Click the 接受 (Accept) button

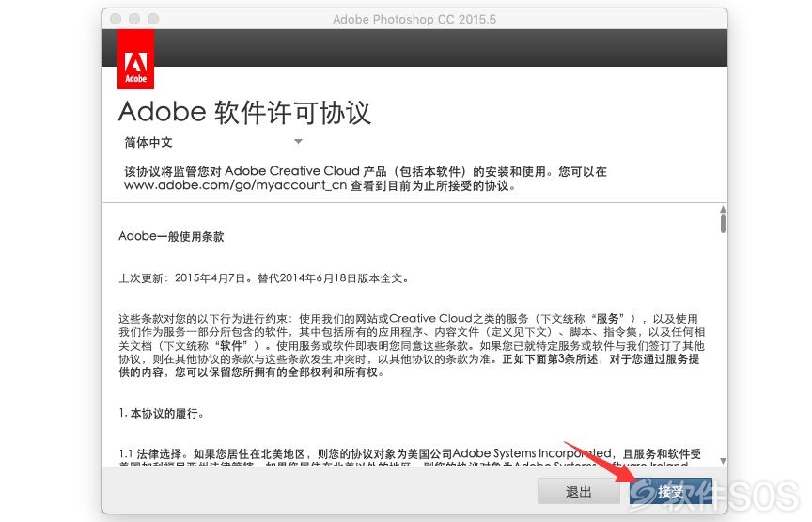[x=671, y=491]
